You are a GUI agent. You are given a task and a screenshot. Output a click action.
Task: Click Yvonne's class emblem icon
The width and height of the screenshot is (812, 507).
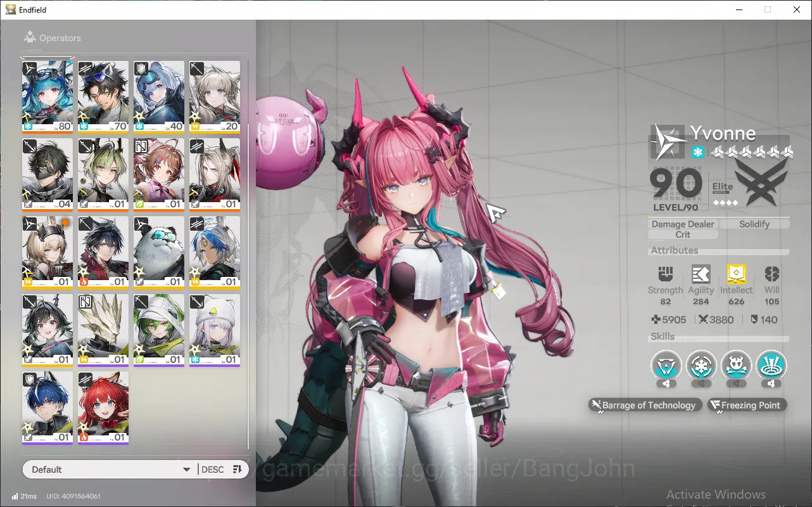tap(668, 142)
